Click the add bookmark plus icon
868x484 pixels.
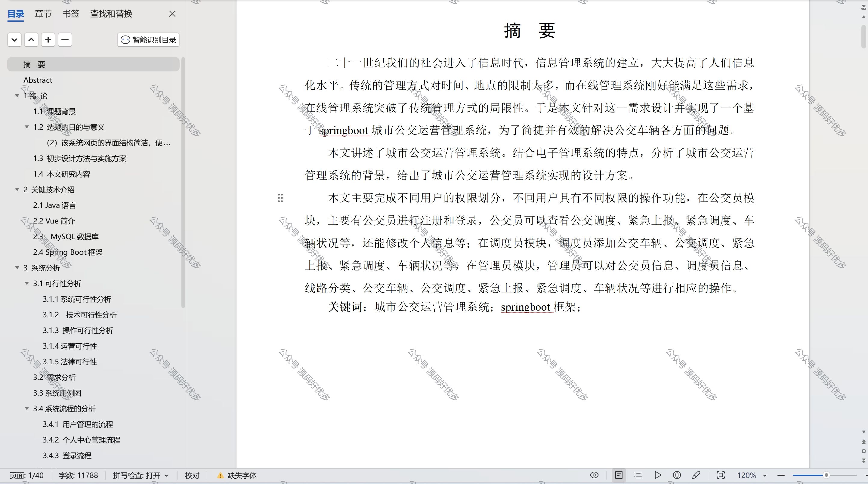coord(48,39)
